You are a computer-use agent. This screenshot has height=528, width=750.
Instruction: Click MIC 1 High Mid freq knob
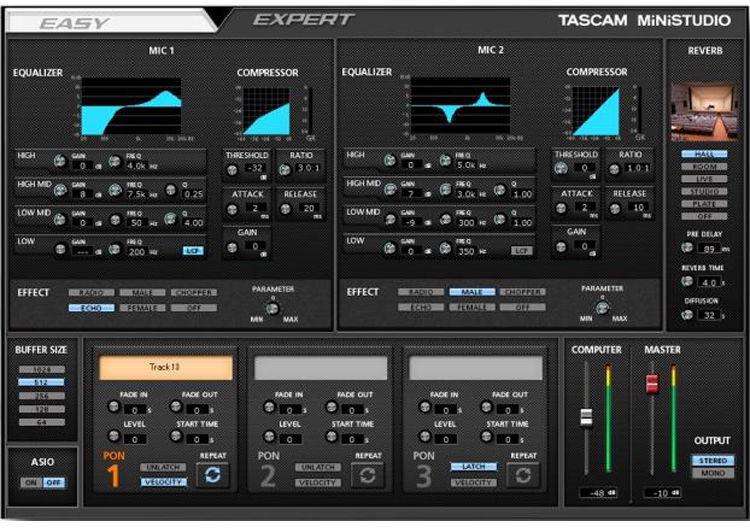coord(115,190)
